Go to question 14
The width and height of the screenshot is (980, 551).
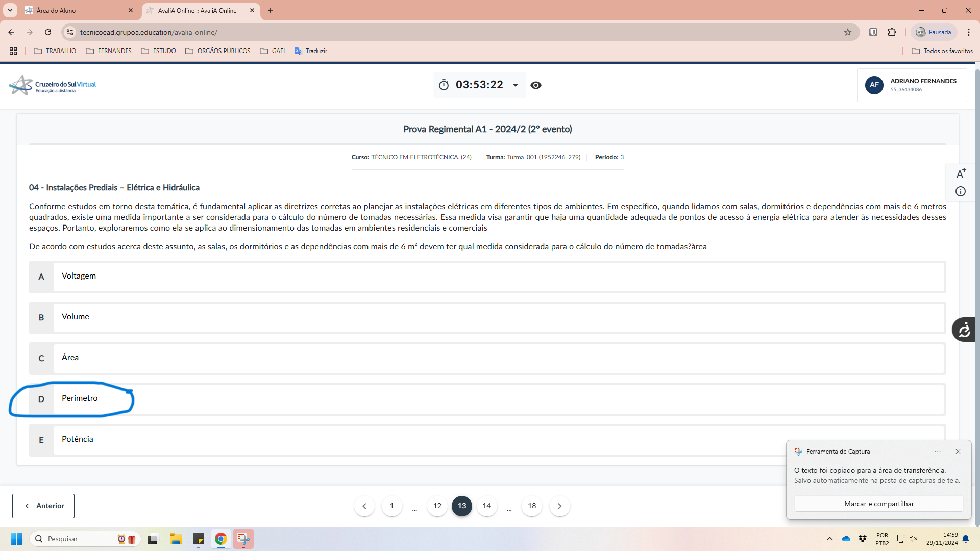[x=486, y=506]
